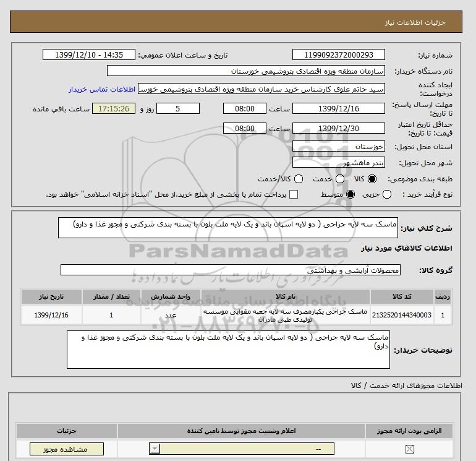Click the quantity cell 1 in the تعداد / مقدار column
This screenshot has width=476, height=461.
111,315
